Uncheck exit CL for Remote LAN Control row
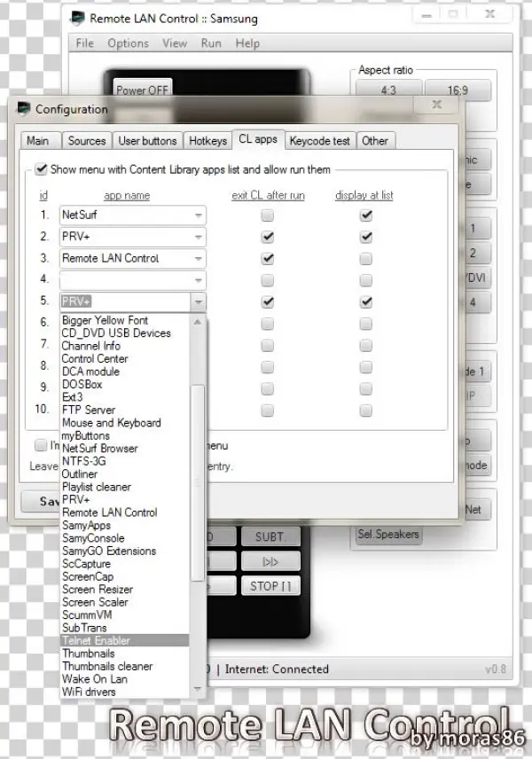The width and height of the screenshot is (532, 759). pyautogui.click(x=267, y=259)
